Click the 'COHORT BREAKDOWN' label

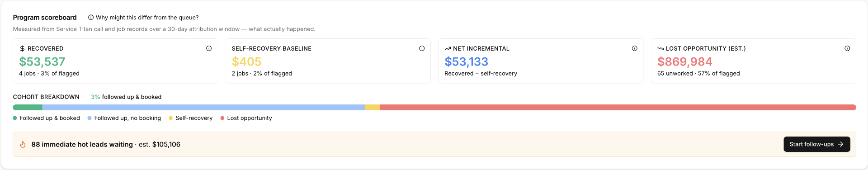click(46, 97)
